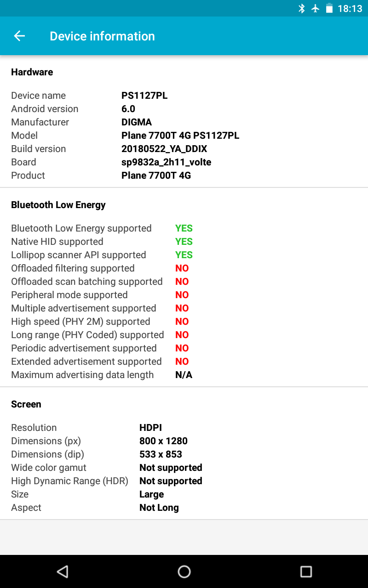
Task: Tap the Android Back navigation button
Action: click(62, 571)
